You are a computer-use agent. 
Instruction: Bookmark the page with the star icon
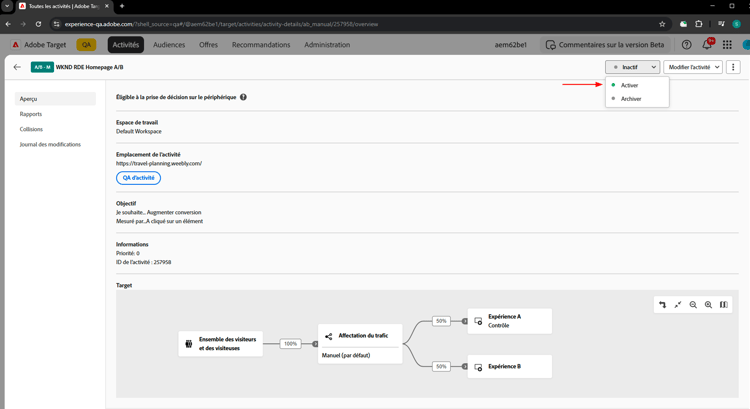click(662, 24)
